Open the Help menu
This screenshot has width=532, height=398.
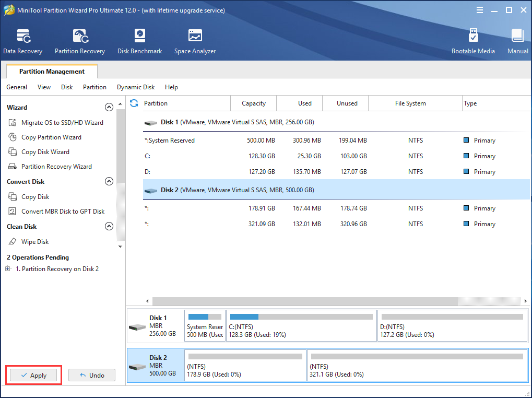(171, 87)
